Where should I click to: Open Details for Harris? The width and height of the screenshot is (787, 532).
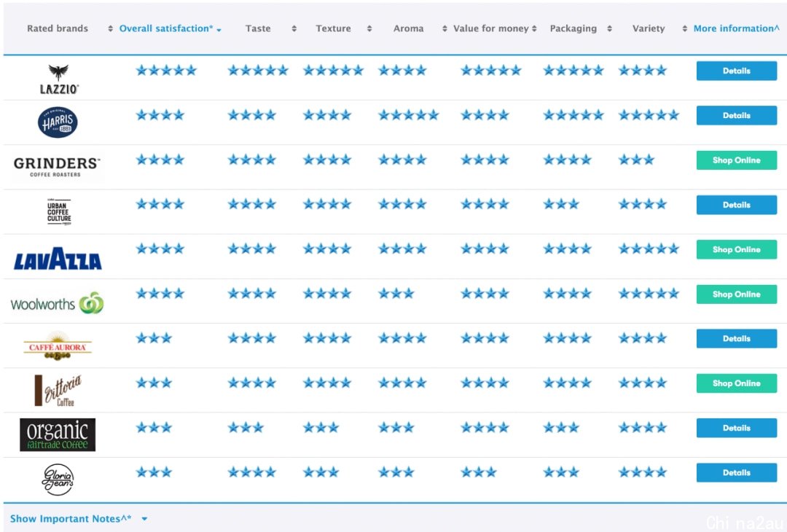(736, 115)
